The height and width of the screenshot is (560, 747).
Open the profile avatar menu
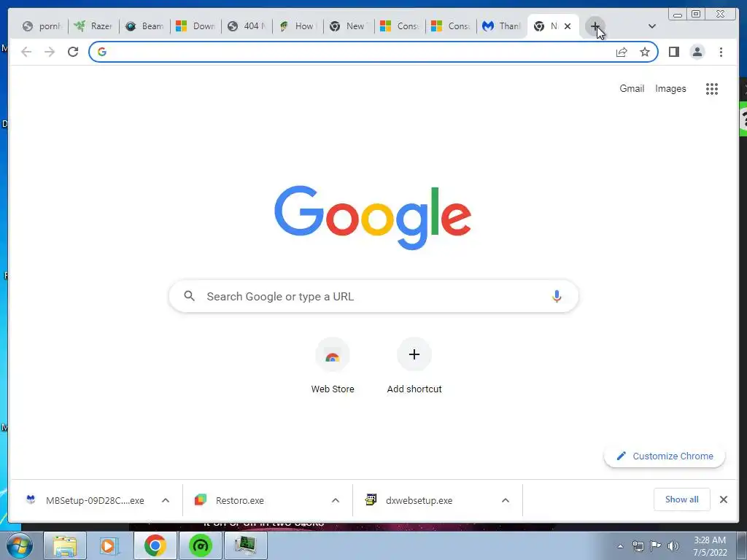697,52
